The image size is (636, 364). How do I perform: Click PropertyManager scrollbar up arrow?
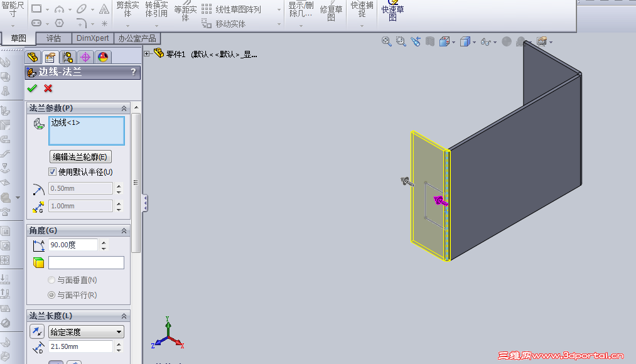136,107
